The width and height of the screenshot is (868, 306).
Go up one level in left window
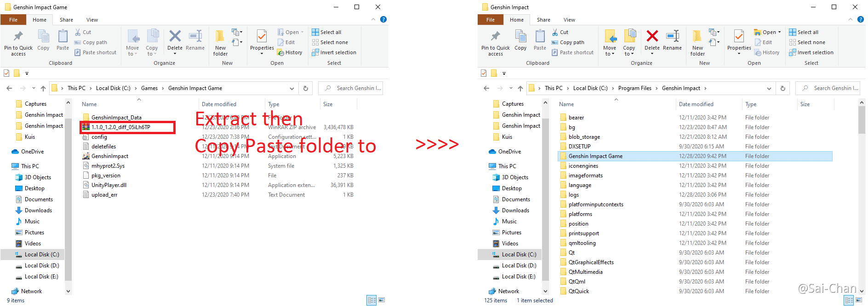click(43, 88)
